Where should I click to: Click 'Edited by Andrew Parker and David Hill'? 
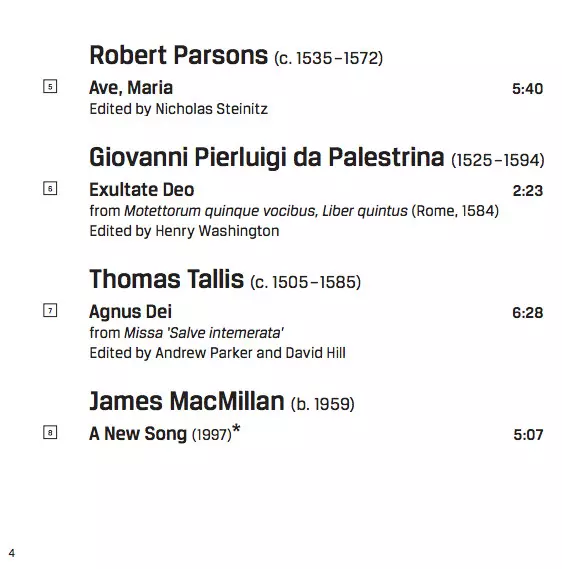217,353
